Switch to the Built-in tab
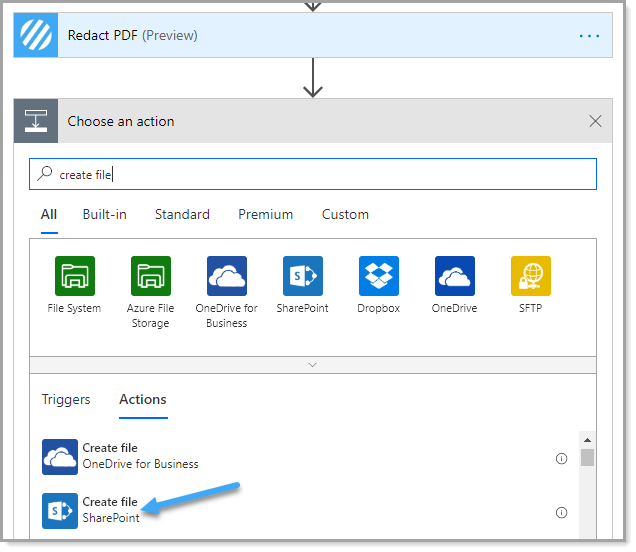Screen dimensions: 636x552 pyautogui.click(x=105, y=214)
